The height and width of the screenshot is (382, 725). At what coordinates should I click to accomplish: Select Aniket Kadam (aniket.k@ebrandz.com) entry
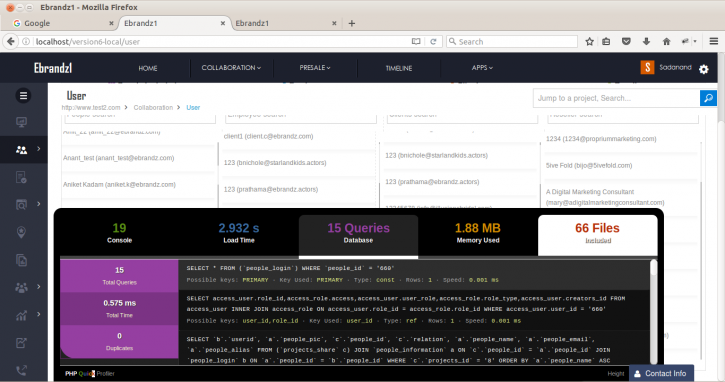click(x=119, y=184)
